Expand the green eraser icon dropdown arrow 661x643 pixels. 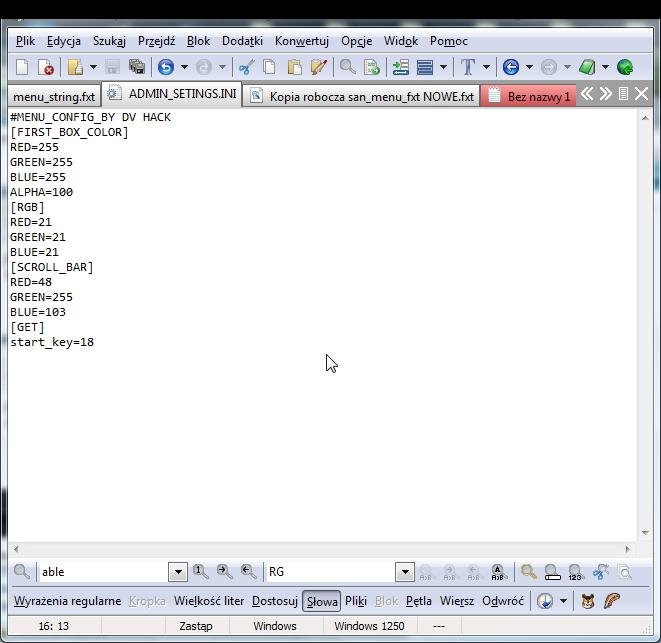pos(605,67)
